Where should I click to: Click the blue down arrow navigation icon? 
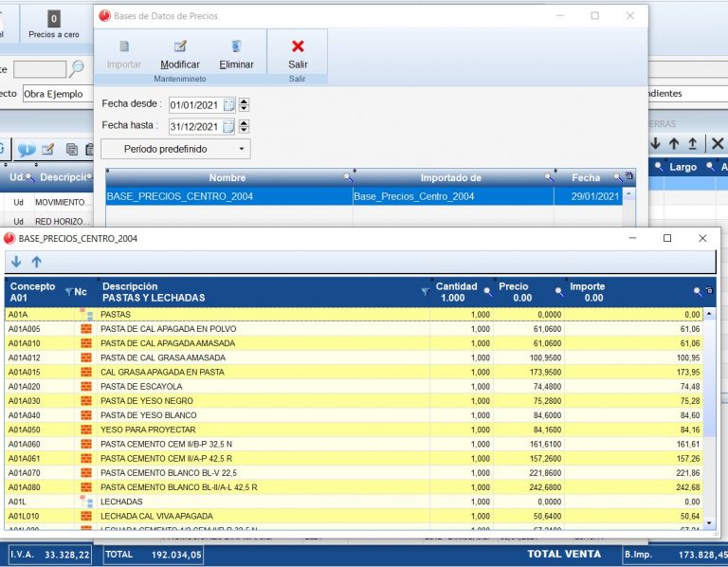point(16,262)
